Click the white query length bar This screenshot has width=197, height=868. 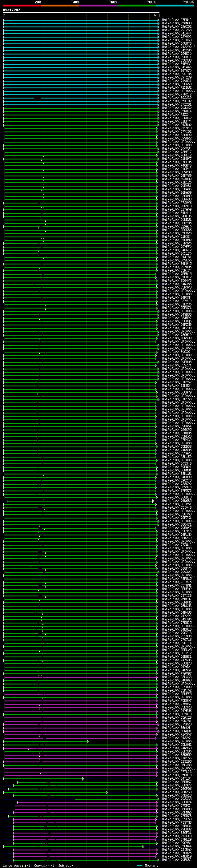coord(81,13)
